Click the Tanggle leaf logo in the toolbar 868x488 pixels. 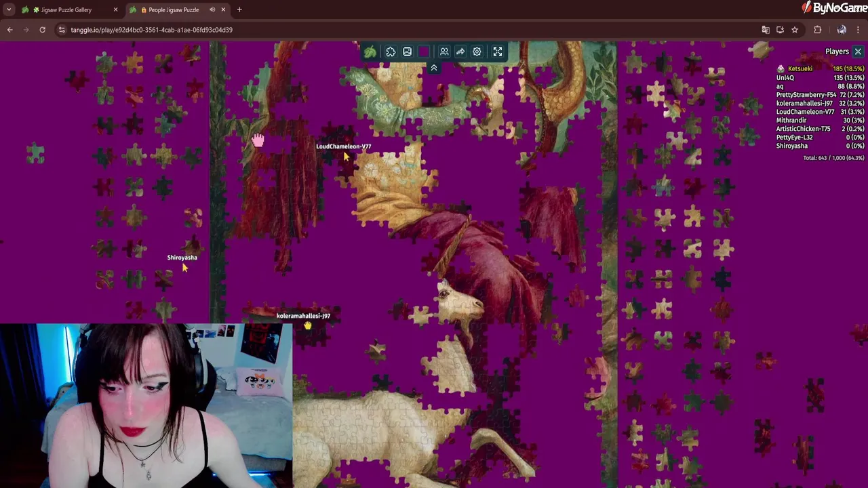[x=370, y=52]
